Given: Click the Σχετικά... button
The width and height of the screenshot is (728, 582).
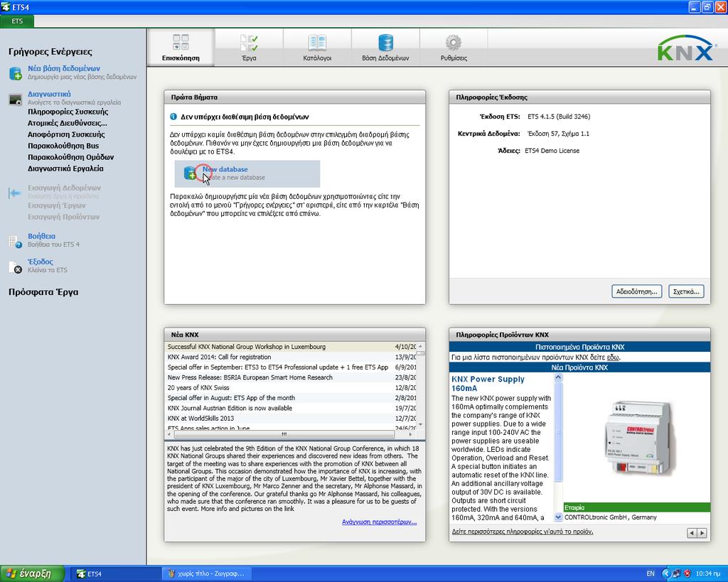Looking at the screenshot, I should [686, 291].
